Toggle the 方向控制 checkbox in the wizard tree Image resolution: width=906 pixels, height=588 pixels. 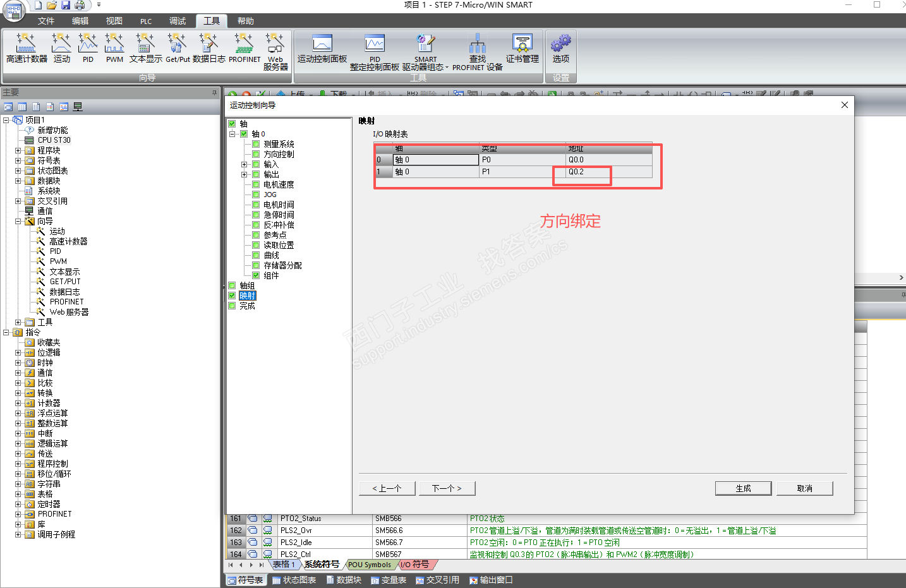(256, 154)
